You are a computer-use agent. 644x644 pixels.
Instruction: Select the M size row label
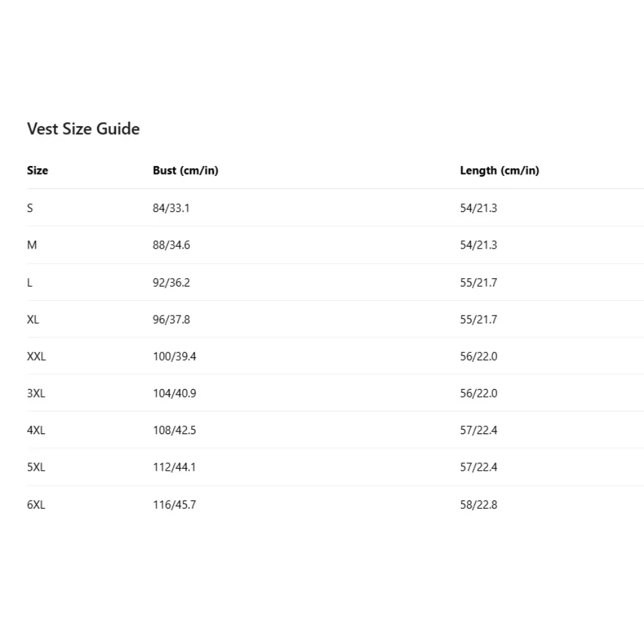[32, 245]
